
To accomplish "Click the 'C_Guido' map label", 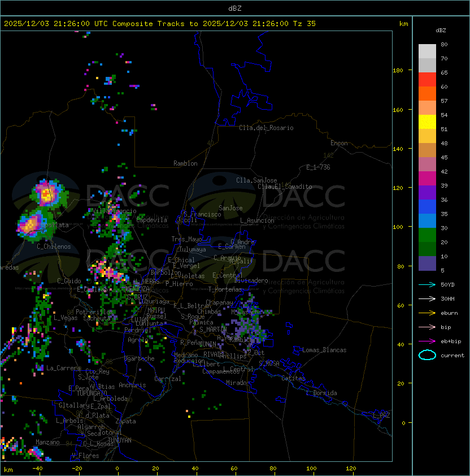I will [69, 281].
